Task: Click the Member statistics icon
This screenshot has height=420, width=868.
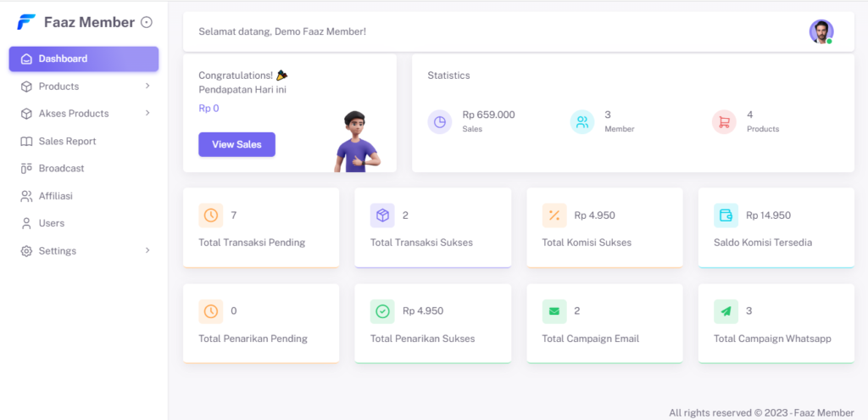Action: click(x=582, y=122)
